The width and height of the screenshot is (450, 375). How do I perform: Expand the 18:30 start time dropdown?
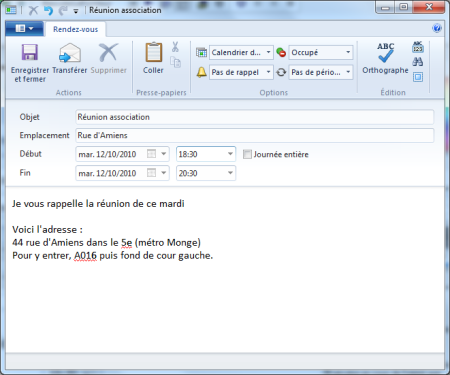point(230,154)
